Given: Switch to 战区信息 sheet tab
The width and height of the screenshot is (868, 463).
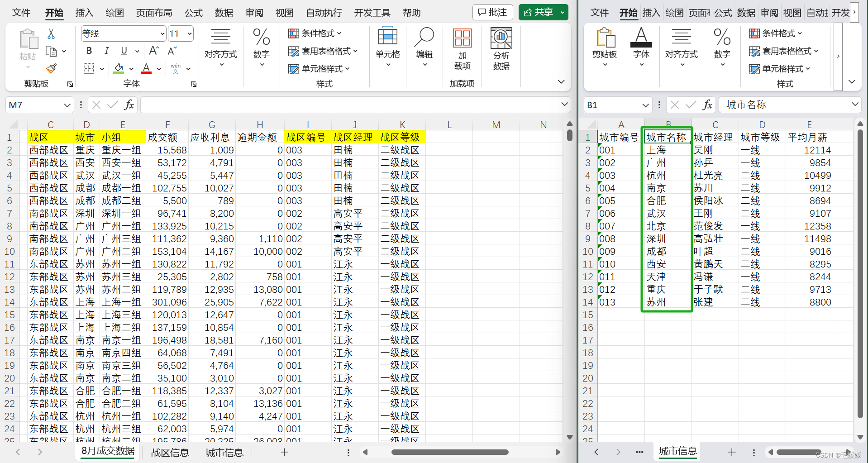Looking at the screenshot, I should click(x=170, y=453).
